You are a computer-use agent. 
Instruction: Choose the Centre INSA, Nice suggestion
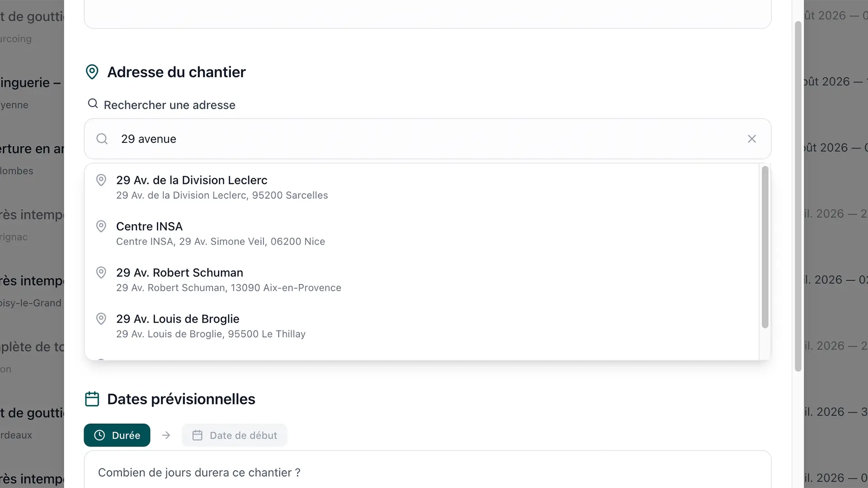tap(421, 234)
